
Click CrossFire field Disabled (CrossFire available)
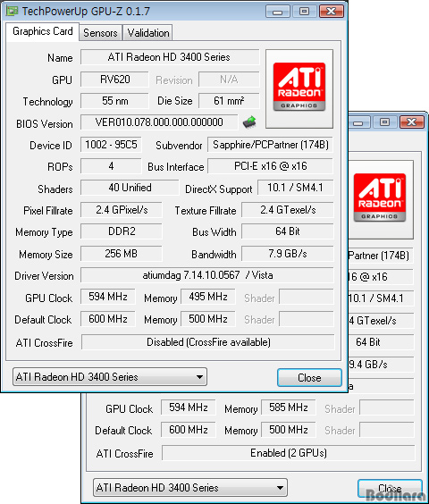[x=208, y=342]
